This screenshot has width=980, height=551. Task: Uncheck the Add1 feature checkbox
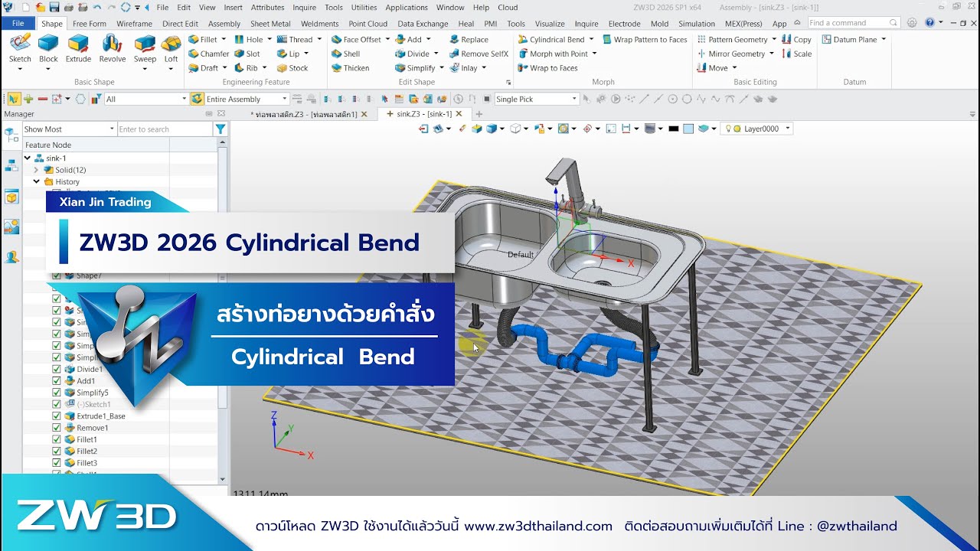click(56, 380)
